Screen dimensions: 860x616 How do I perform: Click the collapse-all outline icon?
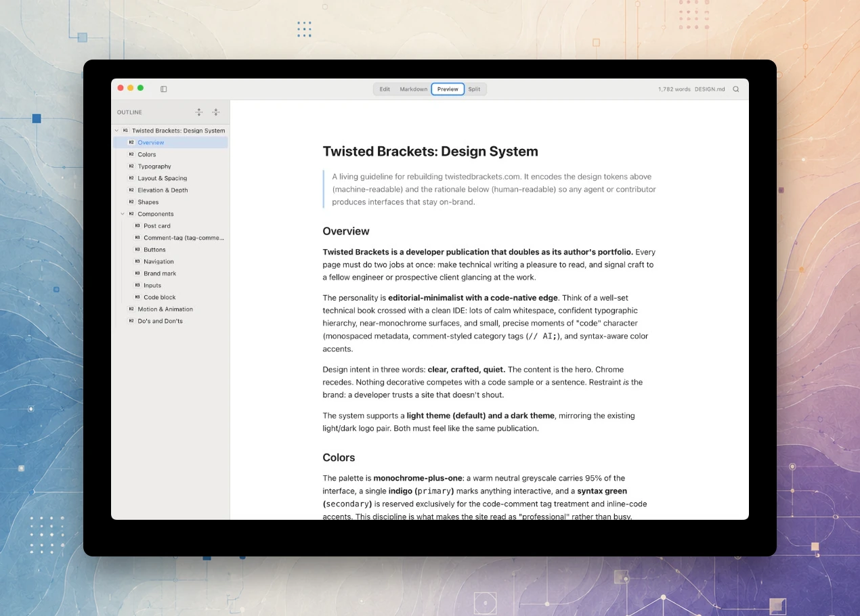point(216,112)
